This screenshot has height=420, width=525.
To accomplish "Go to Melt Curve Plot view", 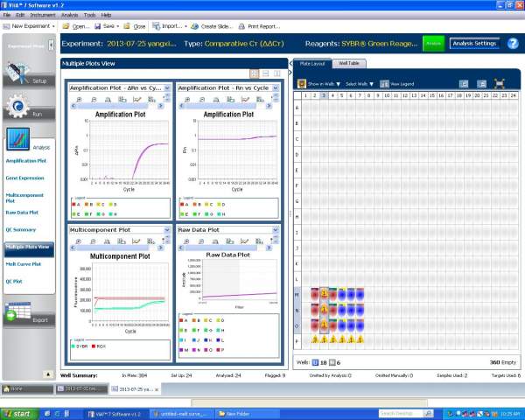I will click(24, 264).
